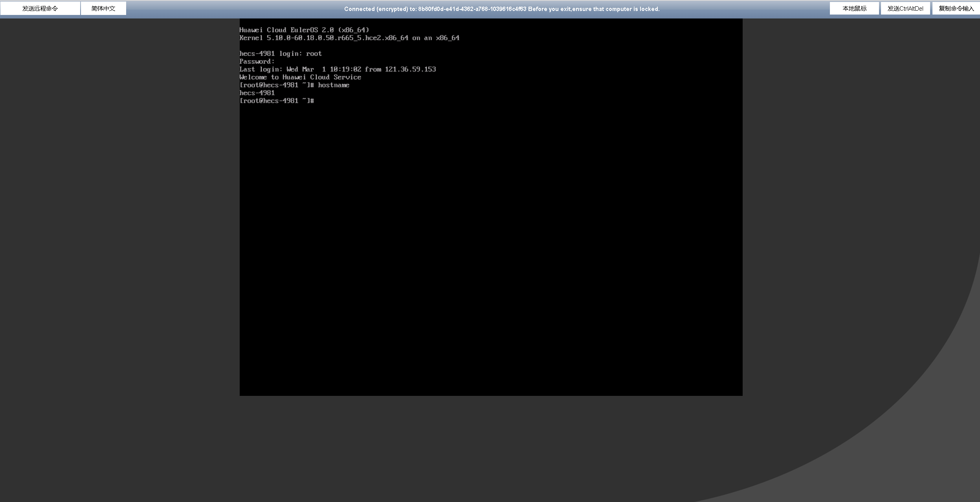Open the 复制命令输入 paste command input
This screenshot has height=502, width=980.
[x=956, y=8]
